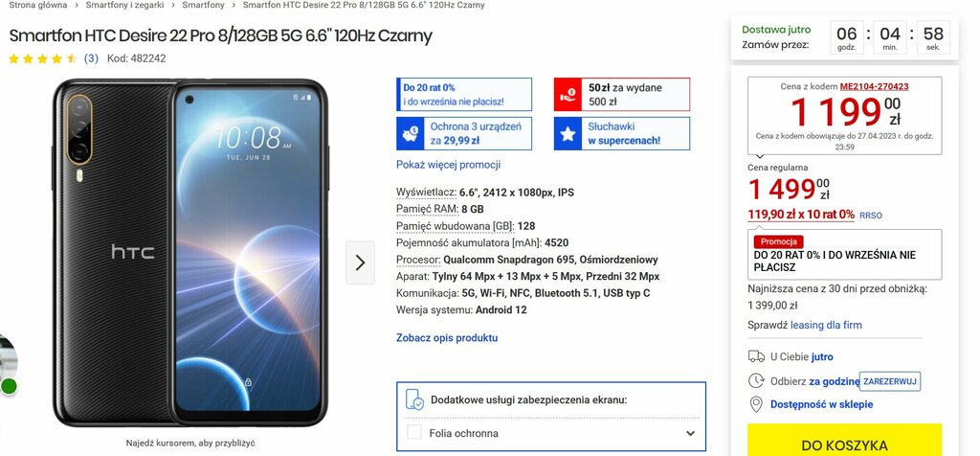Click the location pin availability icon
Viewport: 980px width, 456px height.
point(756,404)
